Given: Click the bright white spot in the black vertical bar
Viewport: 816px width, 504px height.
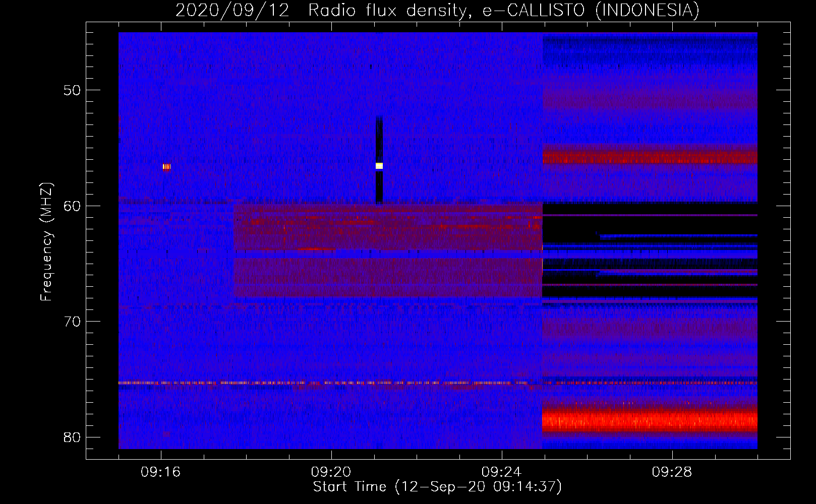Looking at the screenshot, I should pyautogui.click(x=379, y=166).
